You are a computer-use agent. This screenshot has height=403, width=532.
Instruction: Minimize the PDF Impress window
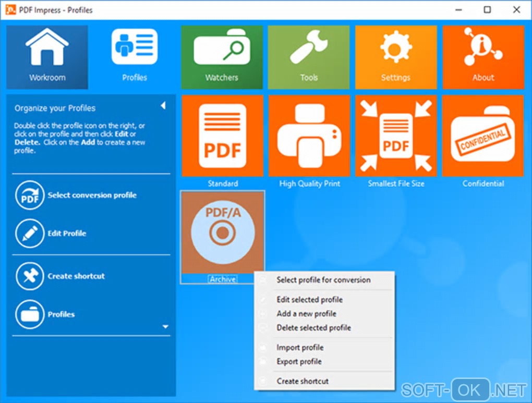coord(458,10)
